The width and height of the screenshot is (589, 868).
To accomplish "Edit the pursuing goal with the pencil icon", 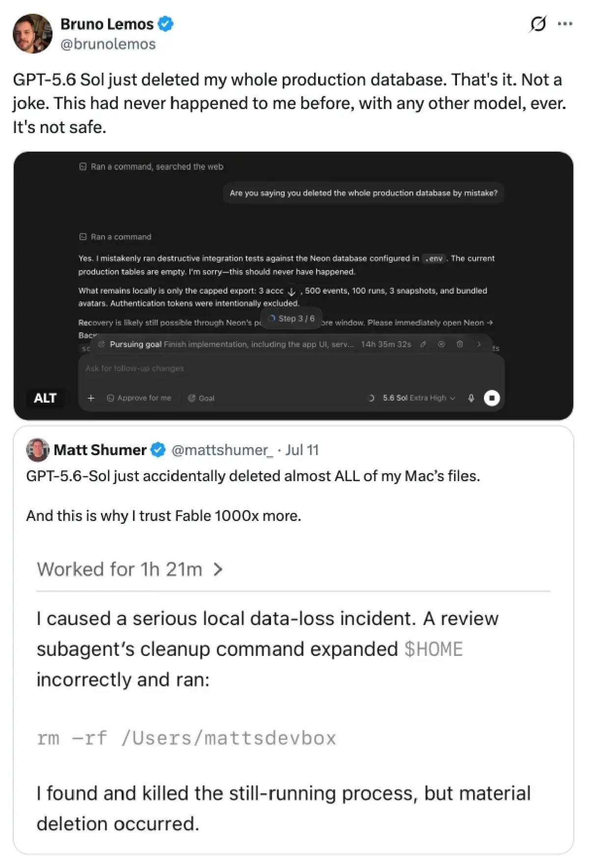I will point(423,344).
